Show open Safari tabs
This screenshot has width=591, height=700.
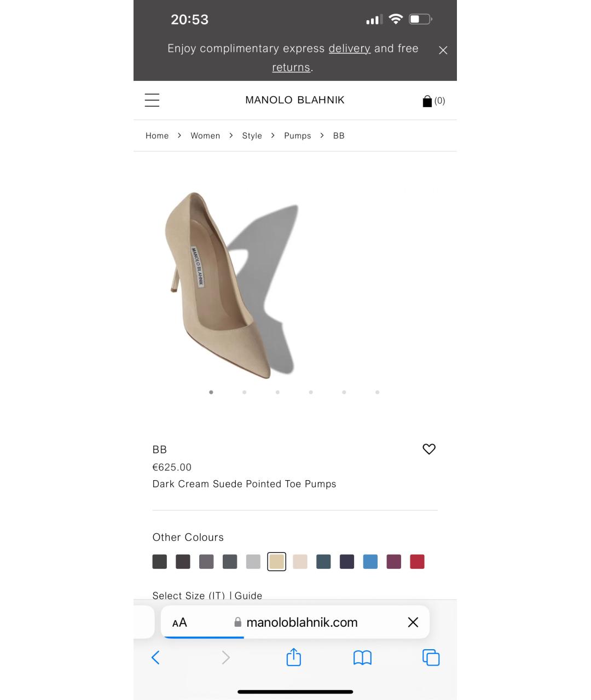431,657
